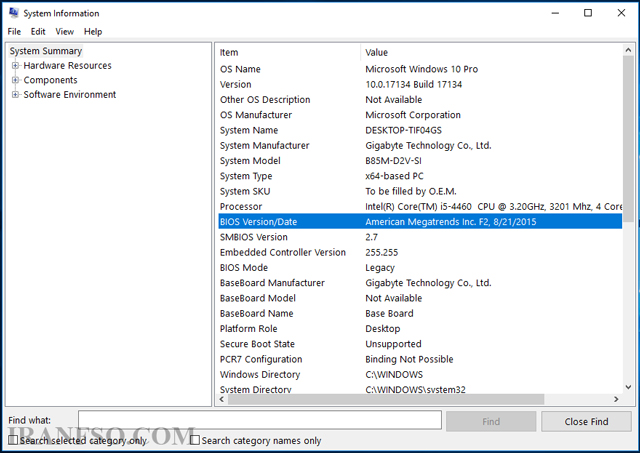Click the value Binding Not Possible
Image resolution: width=640 pixels, height=453 pixels.
[x=409, y=359]
